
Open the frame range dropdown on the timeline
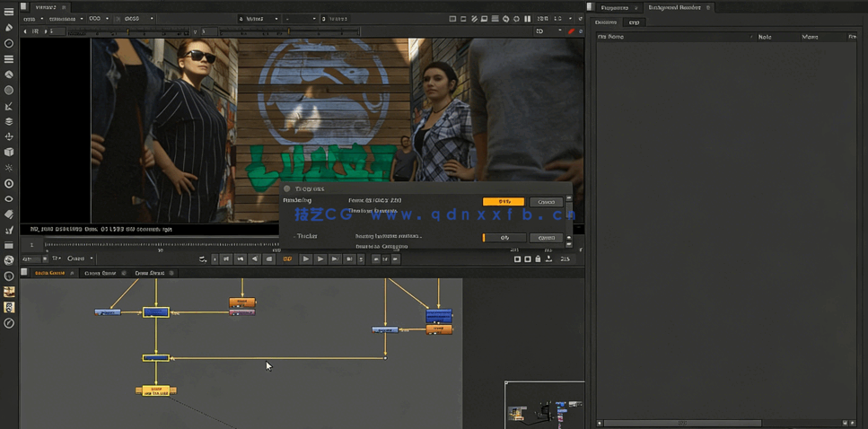[78, 259]
